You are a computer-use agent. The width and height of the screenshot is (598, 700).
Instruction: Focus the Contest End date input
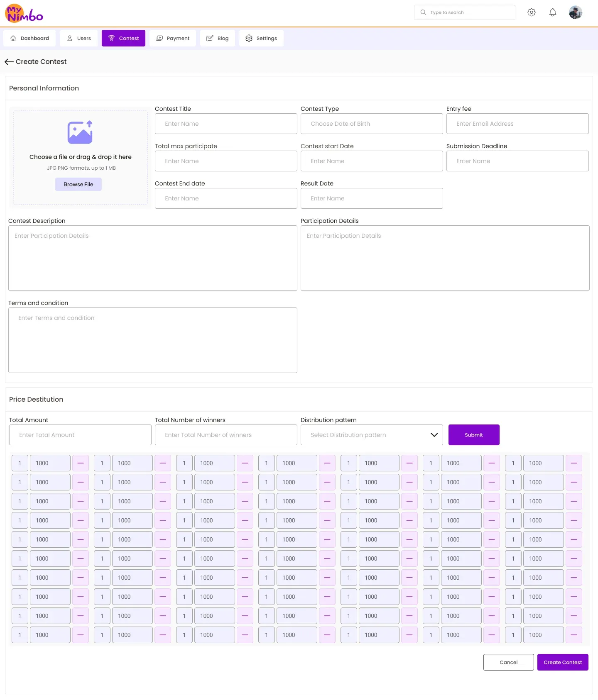pyautogui.click(x=226, y=198)
